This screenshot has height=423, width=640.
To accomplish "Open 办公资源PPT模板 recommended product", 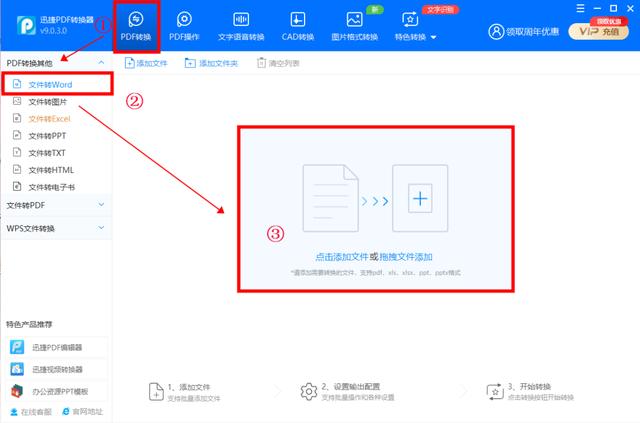I will click(56, 391).
